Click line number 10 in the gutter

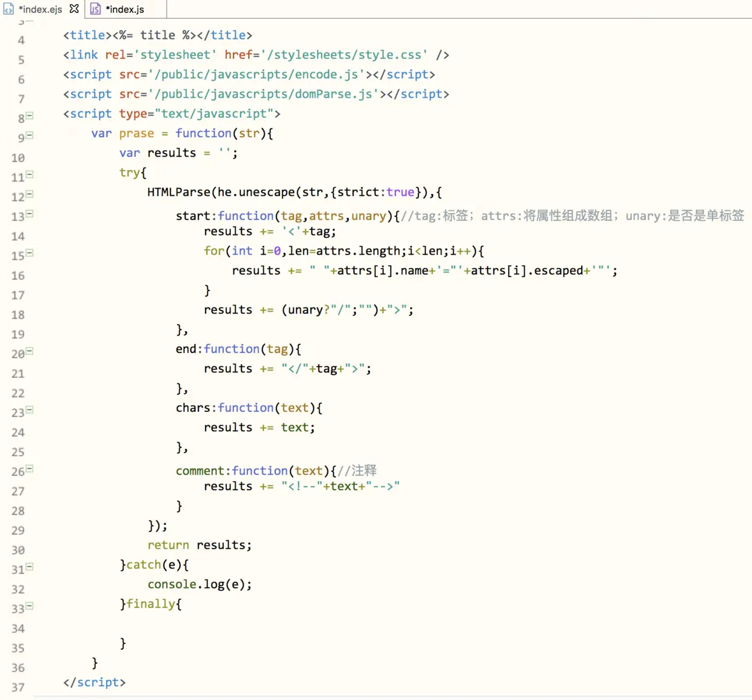pos(18,158)
